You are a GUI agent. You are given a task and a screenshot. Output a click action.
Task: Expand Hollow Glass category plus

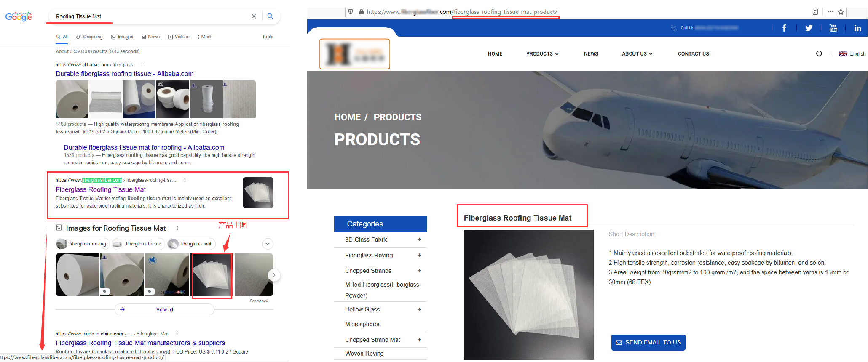click(x=419, y=309)
